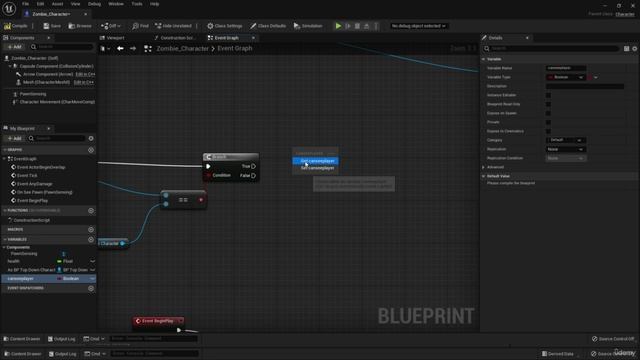Open the Edit menu
Image resolution: width=640 pixels, height=360 pixels.
[40, 4]
